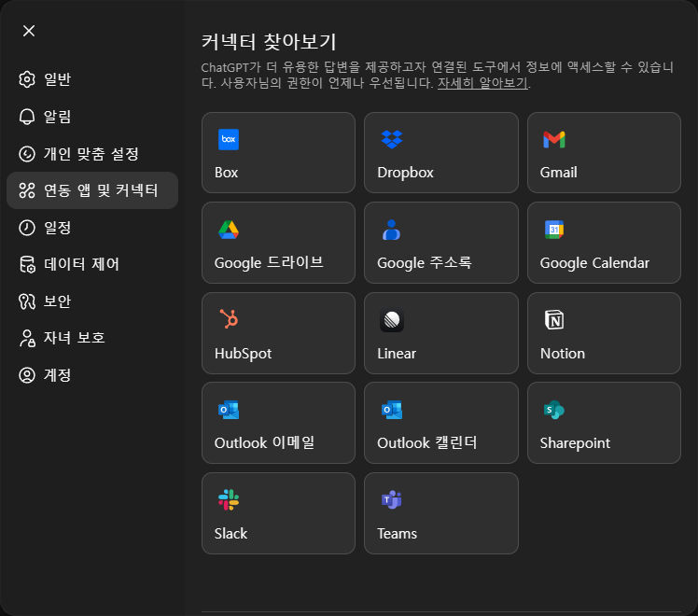Open the Google 드라이브 label

pyautogui.click(x=269, y=262)
